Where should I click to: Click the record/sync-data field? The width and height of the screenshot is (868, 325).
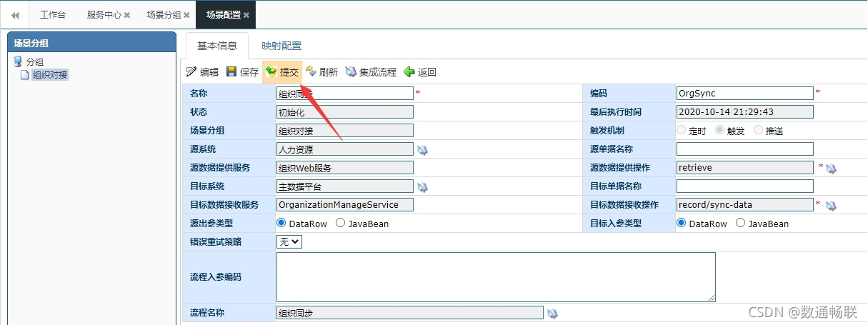pyautogui.click(x=744, y=205)
